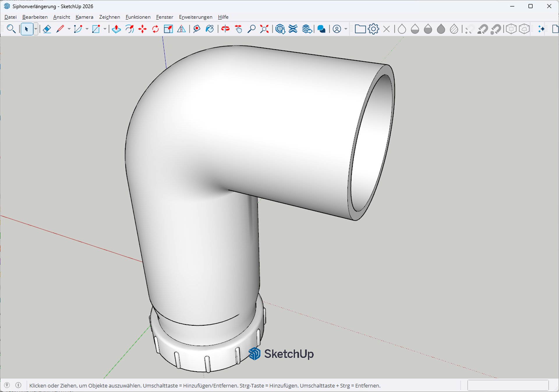Select the Rotate tool
The image size is (559, 392).
(155, 29)
